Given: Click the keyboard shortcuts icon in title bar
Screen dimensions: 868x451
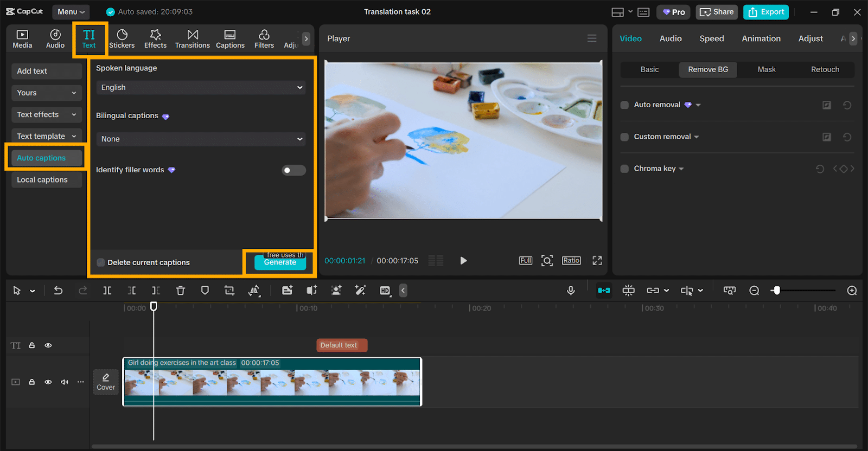Looking at the screenshot, I should click(x=643, y=12).
